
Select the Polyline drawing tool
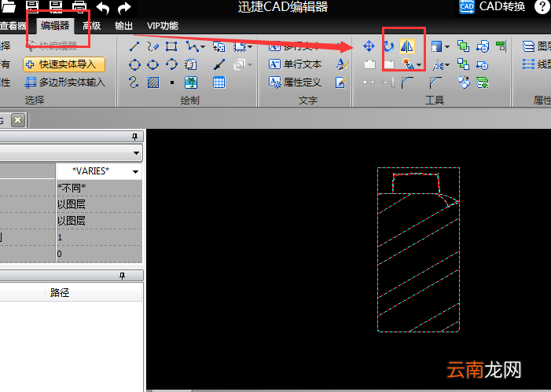pyautogui.click(x=193, y=46)
